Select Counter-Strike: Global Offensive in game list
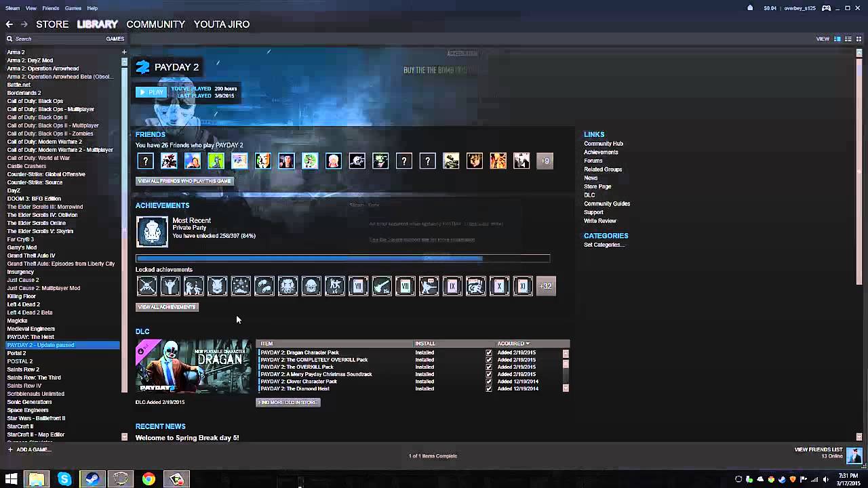868x488 pixels. [x=46, y=174]
